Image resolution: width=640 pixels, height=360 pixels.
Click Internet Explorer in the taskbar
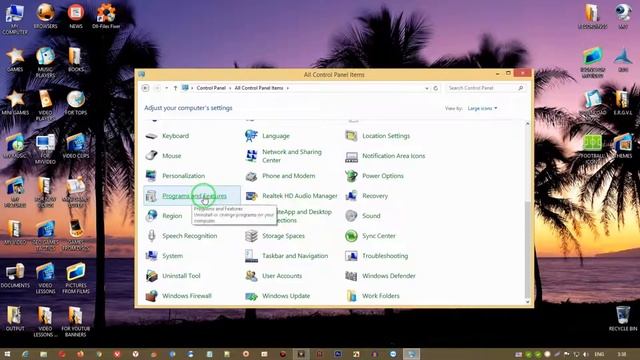coord(25,354)
